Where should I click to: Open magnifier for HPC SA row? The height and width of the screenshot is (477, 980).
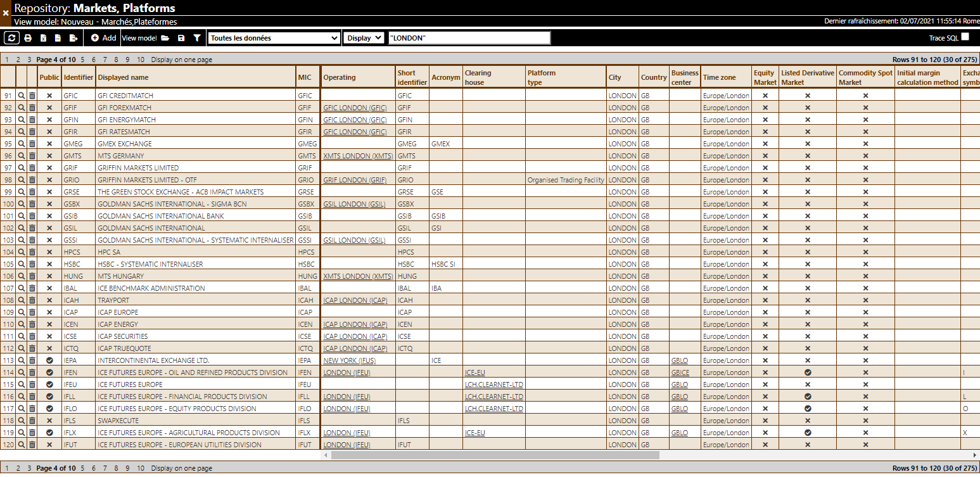[22, 252]
